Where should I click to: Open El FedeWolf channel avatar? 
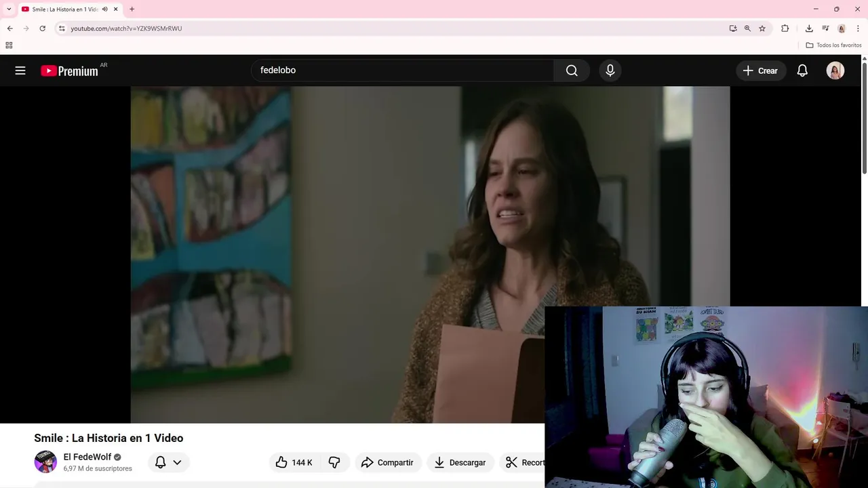click(x=45, y=462)
